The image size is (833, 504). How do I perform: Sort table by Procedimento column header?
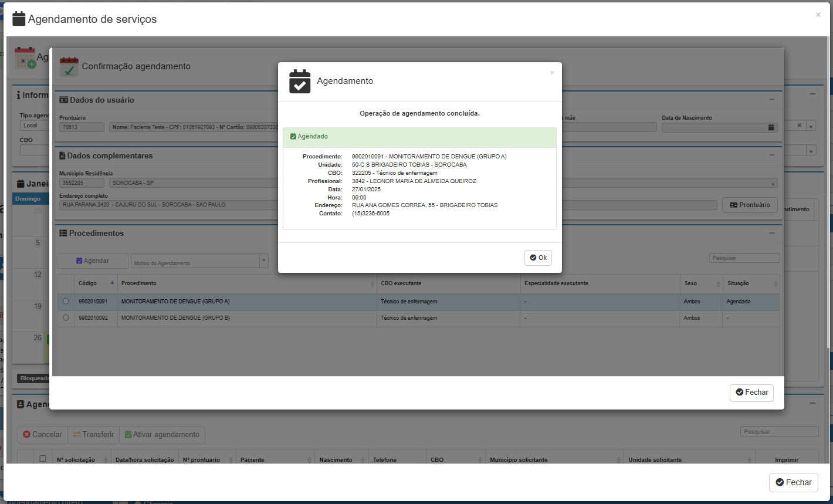click(x=246, y=283)
